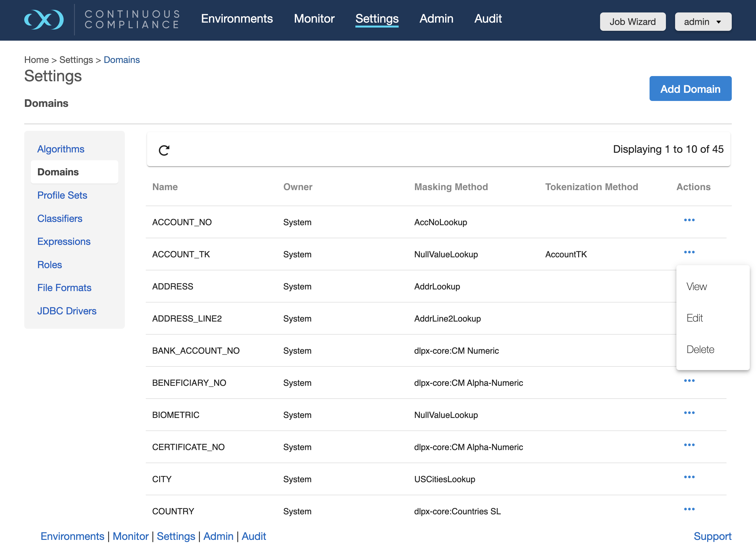Image resolution: width=756 pixels, height=552 pixels.
Task: Select View from the actions menu
Action: point(696,286)
